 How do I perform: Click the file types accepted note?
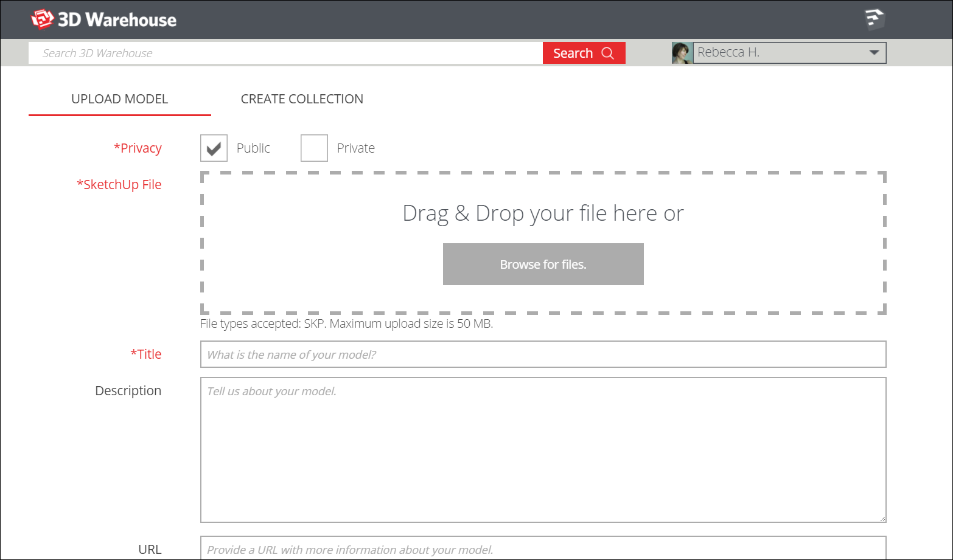pyautogui.click(x=346, y=323)
